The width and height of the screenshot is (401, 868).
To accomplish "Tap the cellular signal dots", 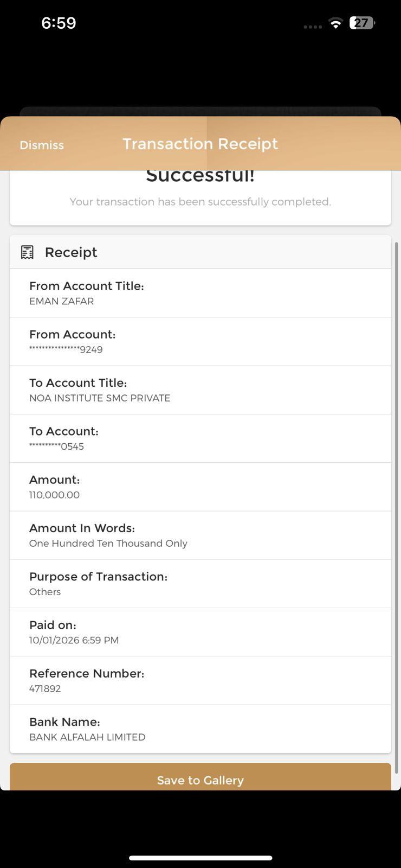I will pyautogui.click(x=313, y=26).
